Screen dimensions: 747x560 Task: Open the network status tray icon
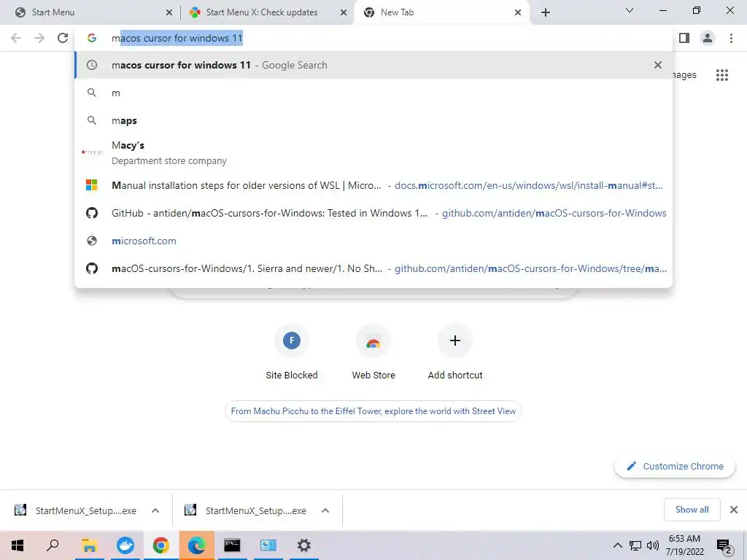pos(635,545)
